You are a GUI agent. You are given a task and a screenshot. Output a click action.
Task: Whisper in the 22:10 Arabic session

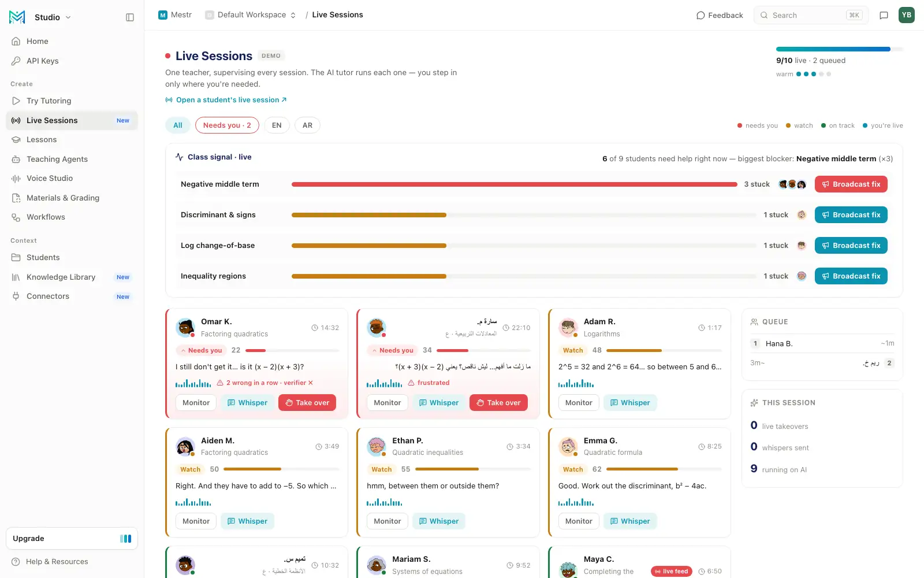click(439, 403)
